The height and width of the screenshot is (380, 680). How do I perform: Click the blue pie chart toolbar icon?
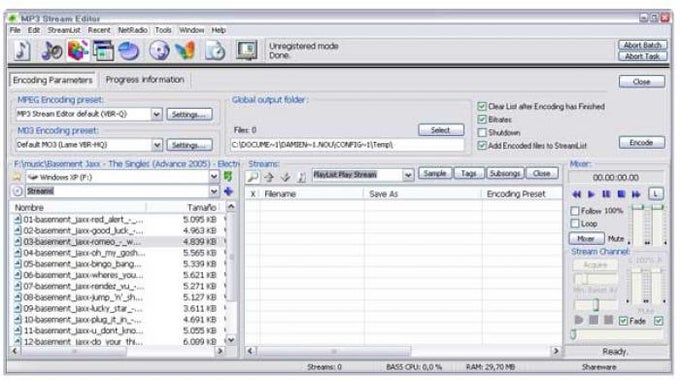pyautogui.click(x=129, y=51)
